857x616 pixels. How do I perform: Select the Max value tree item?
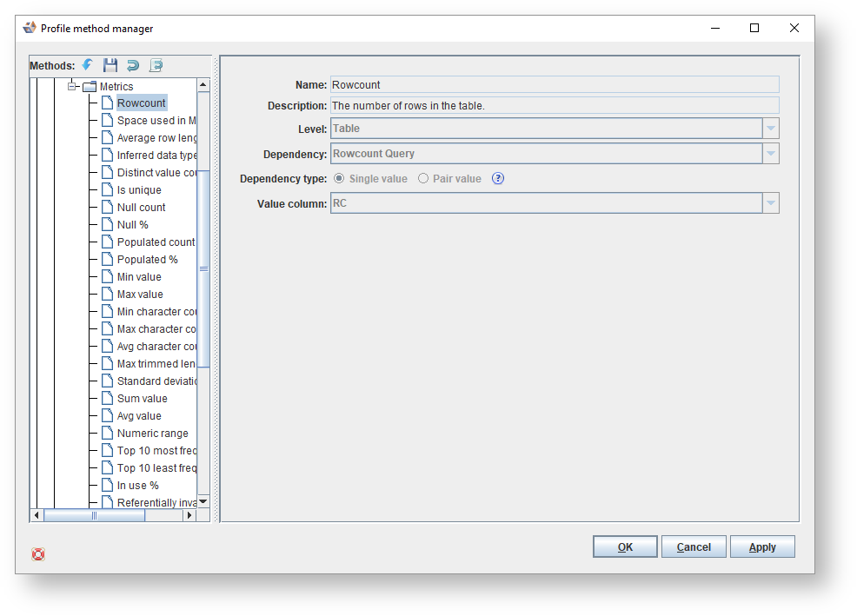(x=140, y=294)
